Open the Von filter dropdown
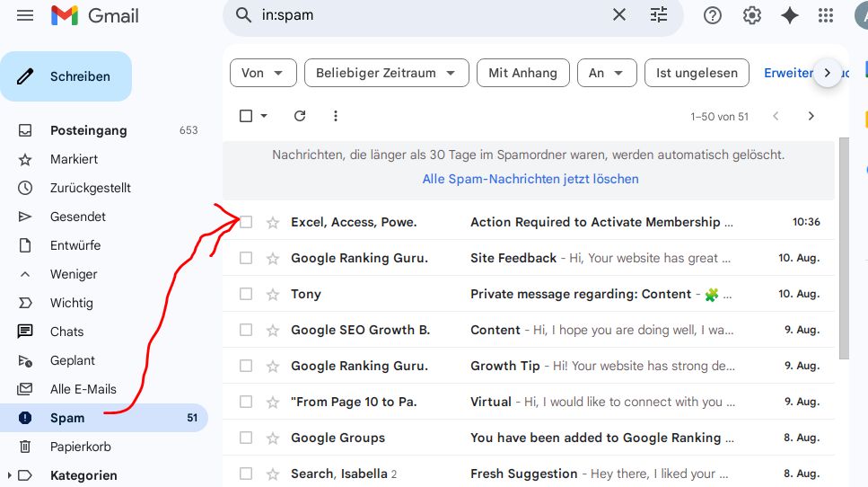Image resolution: width=868 pixels, height=487 pixels. point(263,73)
